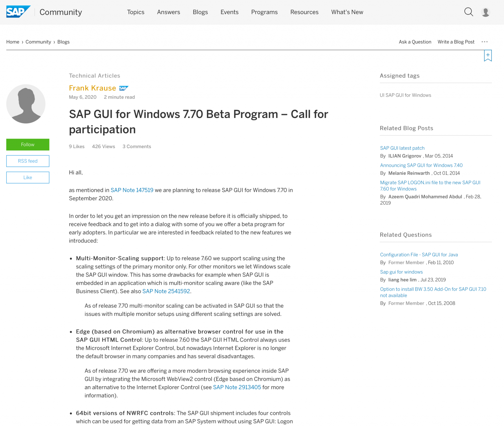The height and width of the screenshot is (426, 504).
Task: Open SAP Note 147519
Action: 132,190
